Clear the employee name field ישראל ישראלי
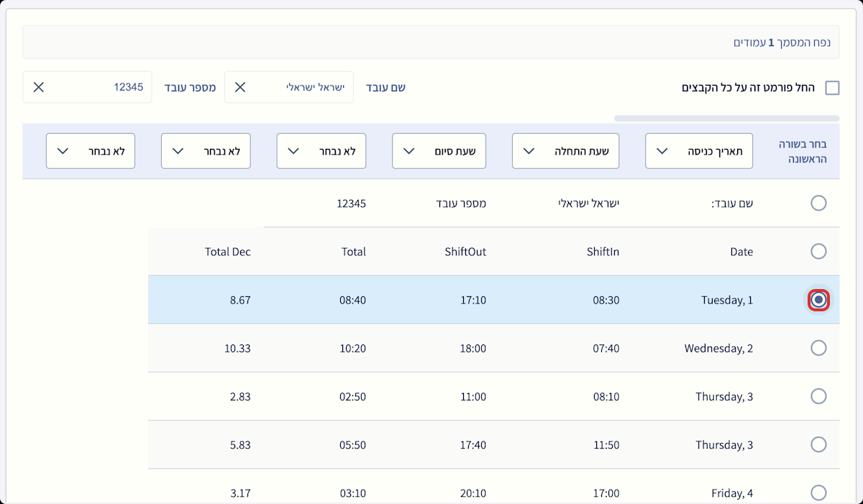Viewport: 863px width, 504px height. tap(240, 87)
